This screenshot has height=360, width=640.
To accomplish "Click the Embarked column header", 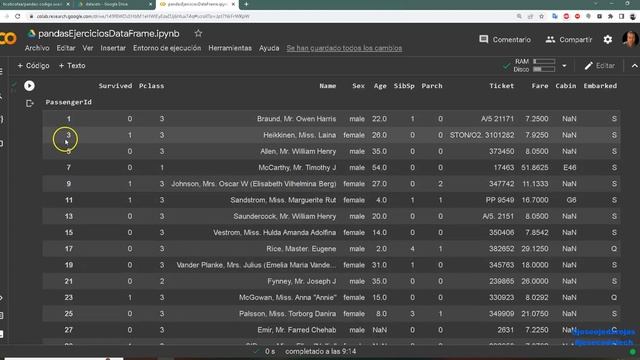I will pyautogui.click(x=600, y=86).
